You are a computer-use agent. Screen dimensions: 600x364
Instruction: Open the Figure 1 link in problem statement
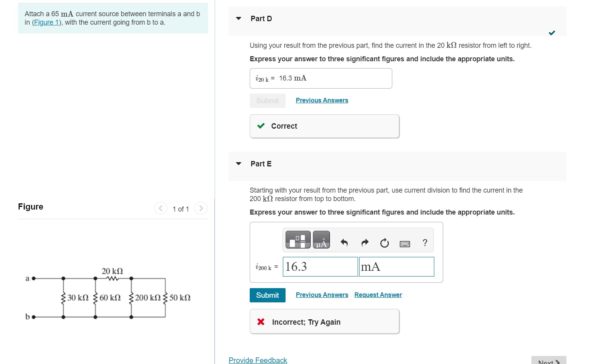pyautogui.click(x=46, y=22)
